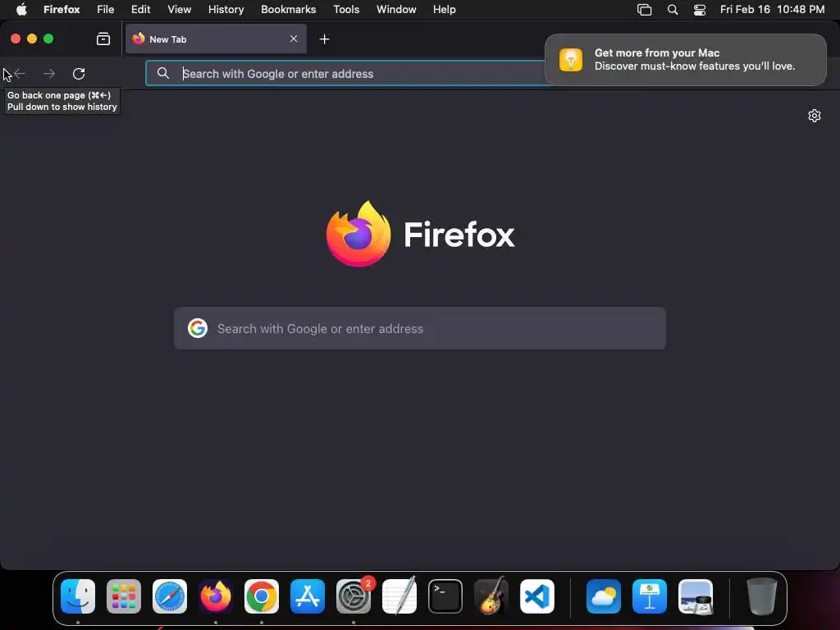Open Launchpad from the Dock
Image resolution: width=840 pixels, height=630 pixels.
click(x=124, y=596)
